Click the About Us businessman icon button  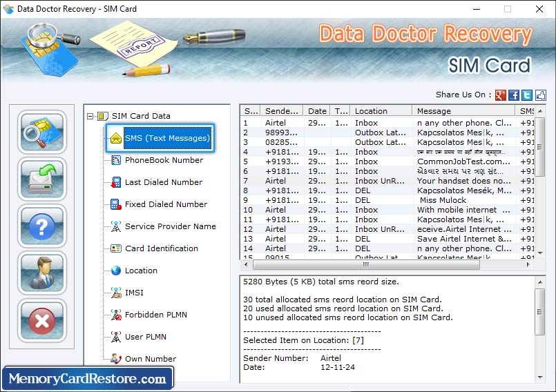click(42, 273)
